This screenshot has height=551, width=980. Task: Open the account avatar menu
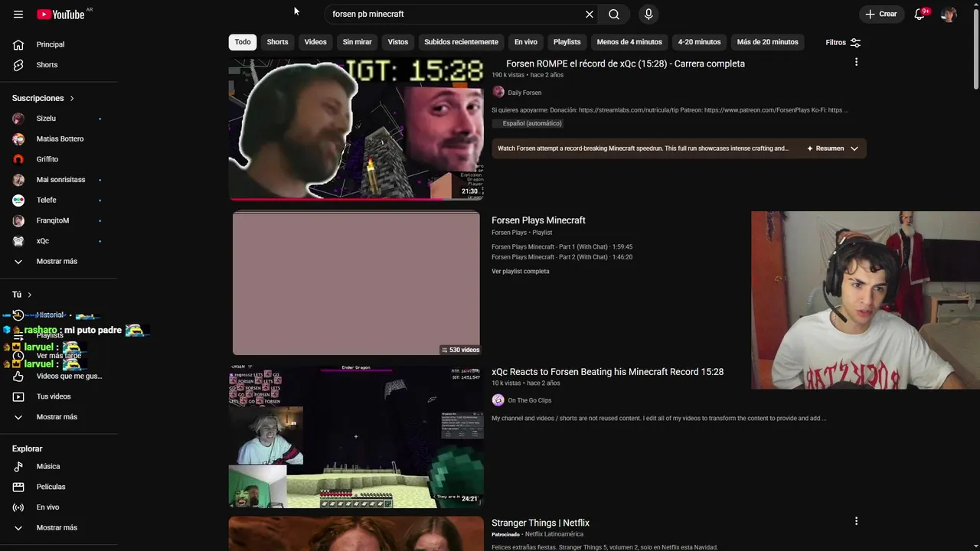pos(949,15)
